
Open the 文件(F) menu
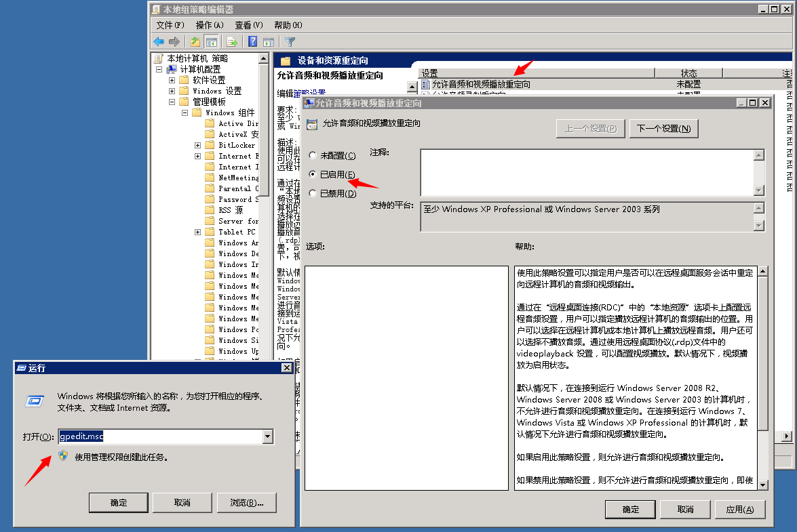coord(170,25)
